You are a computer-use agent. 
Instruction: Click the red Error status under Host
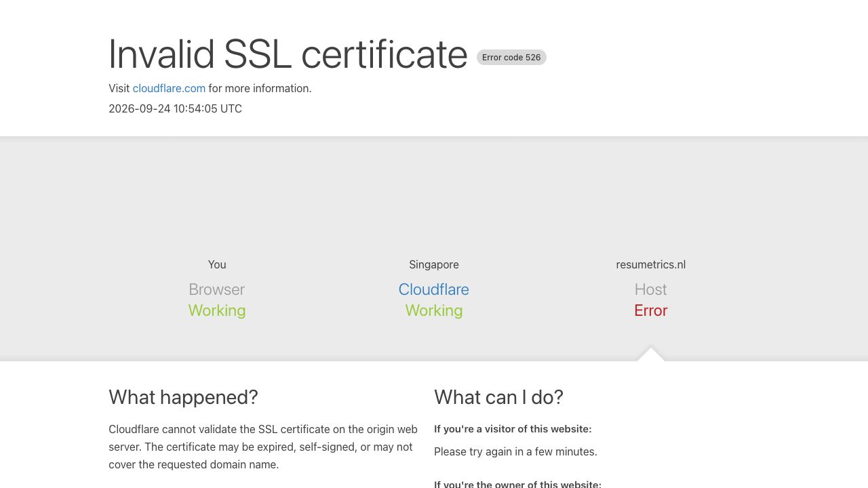click(x=651, y=310)
